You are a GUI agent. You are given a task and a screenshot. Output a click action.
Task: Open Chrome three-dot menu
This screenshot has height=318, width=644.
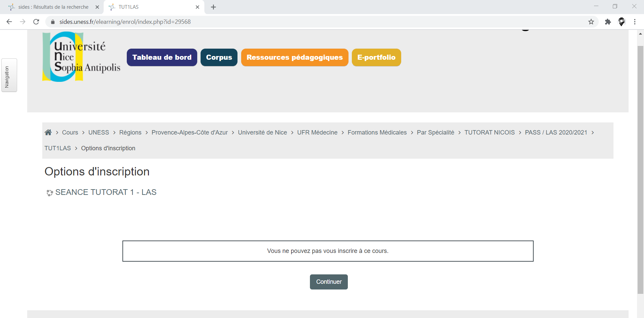(x=635, y=22)
